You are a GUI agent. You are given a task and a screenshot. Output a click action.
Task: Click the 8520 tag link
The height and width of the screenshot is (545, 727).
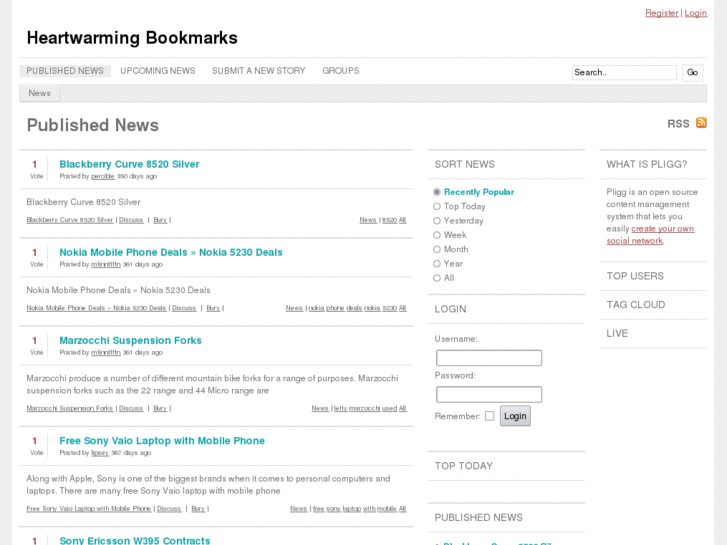coord(389,220)
